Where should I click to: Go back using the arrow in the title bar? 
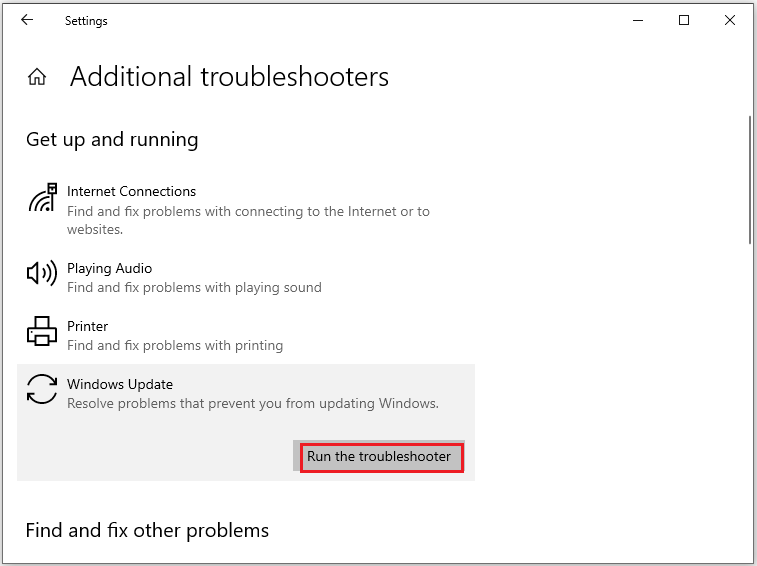[27, 20]
